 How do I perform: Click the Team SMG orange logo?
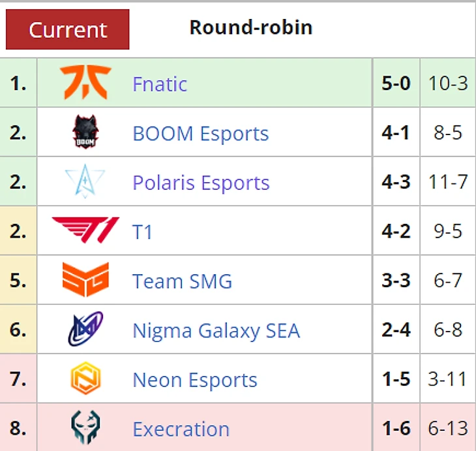85,279
